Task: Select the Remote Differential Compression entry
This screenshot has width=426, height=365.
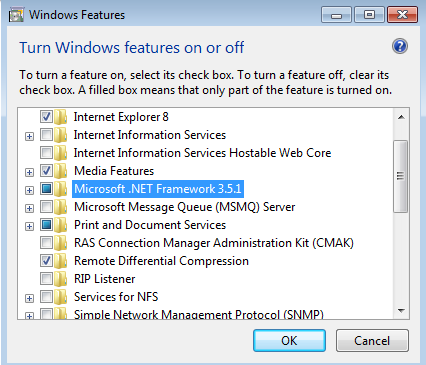Action: tap(161, 261)
